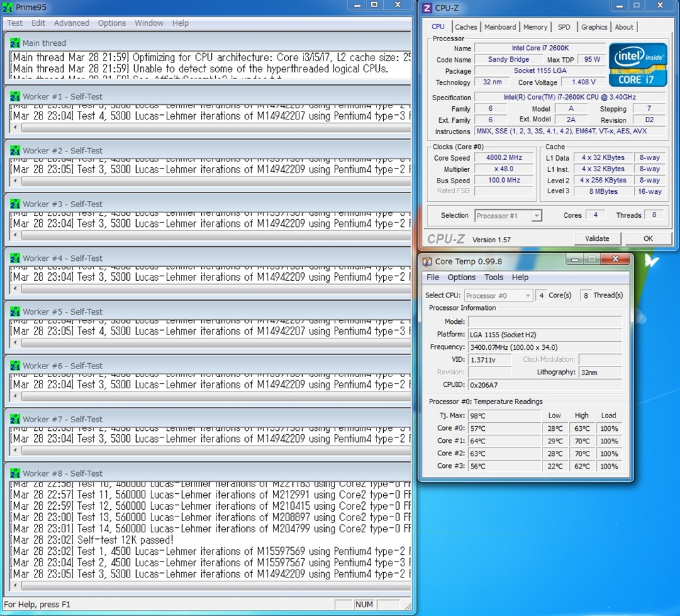Click the Tj. Max temperature value field
The width and height of the screenshot is (680, 616).
pos(505,416)
